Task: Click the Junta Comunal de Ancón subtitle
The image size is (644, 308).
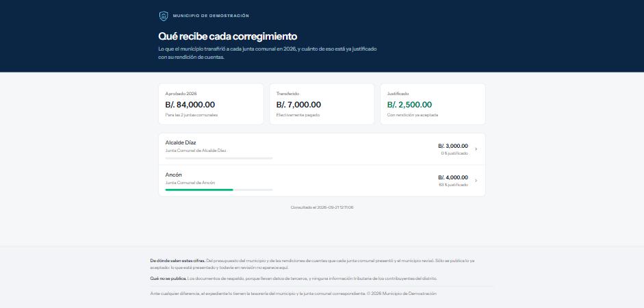Action: point(190,183)
